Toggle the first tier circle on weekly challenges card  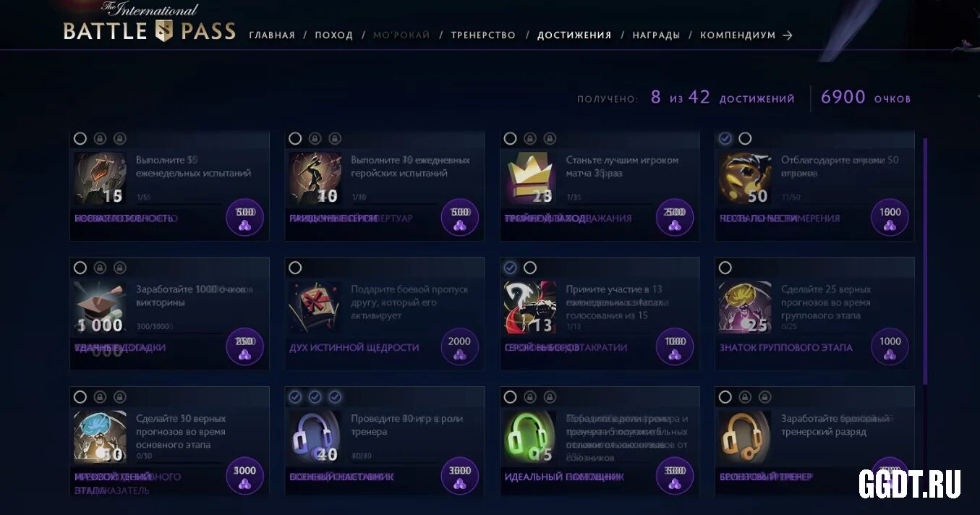click(80, 138)
